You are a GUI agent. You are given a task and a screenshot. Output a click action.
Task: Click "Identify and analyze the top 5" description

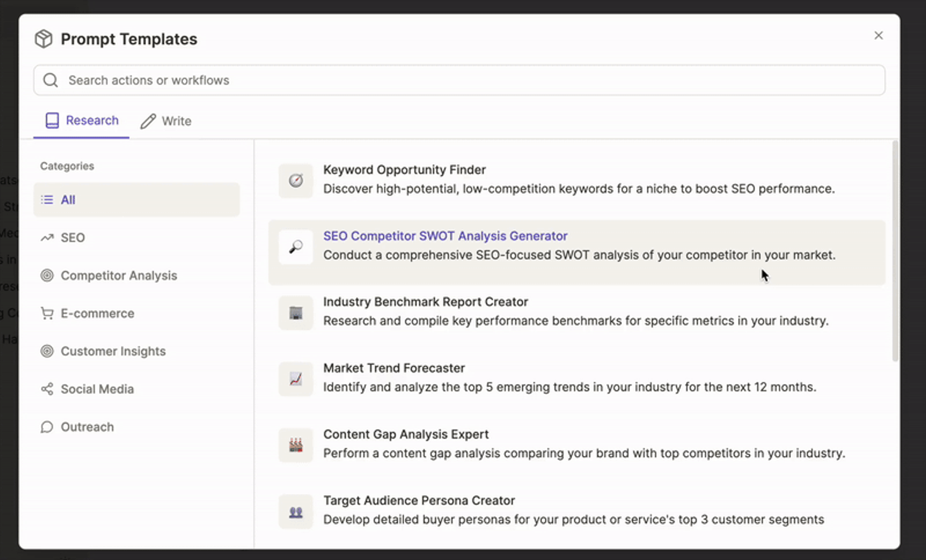click(570, 387)
